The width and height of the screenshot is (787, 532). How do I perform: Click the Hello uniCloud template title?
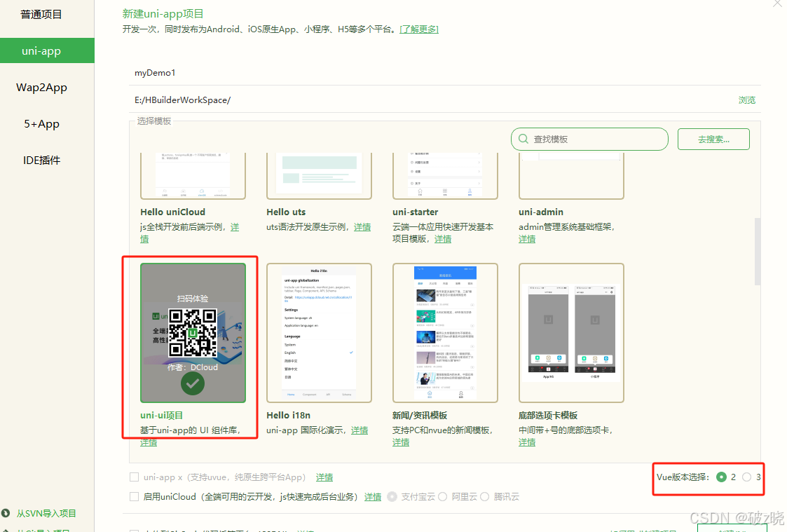[172, 212]
